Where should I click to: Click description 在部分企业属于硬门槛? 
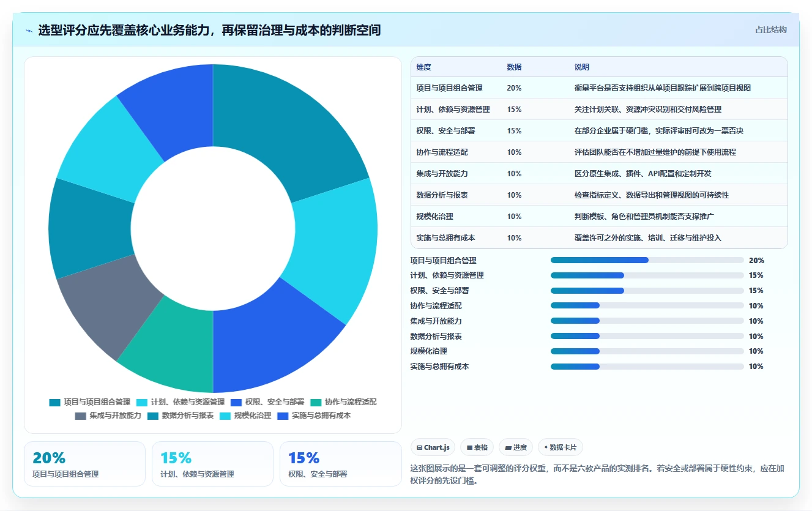pyautogui.click(x=658, y=130)
